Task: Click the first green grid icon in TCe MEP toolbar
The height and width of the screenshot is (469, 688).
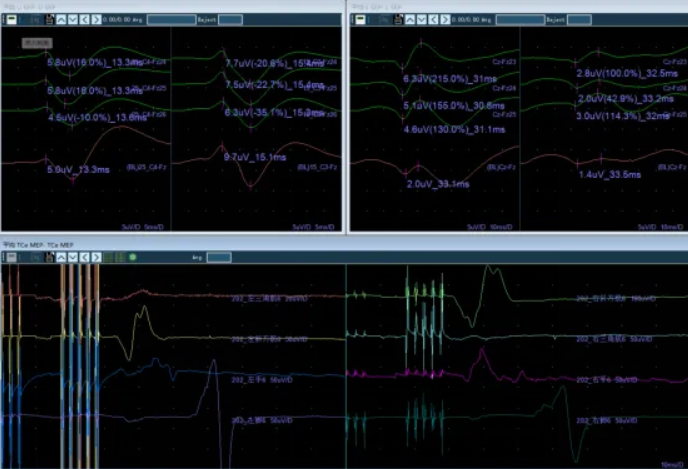Action: point(108,257)
